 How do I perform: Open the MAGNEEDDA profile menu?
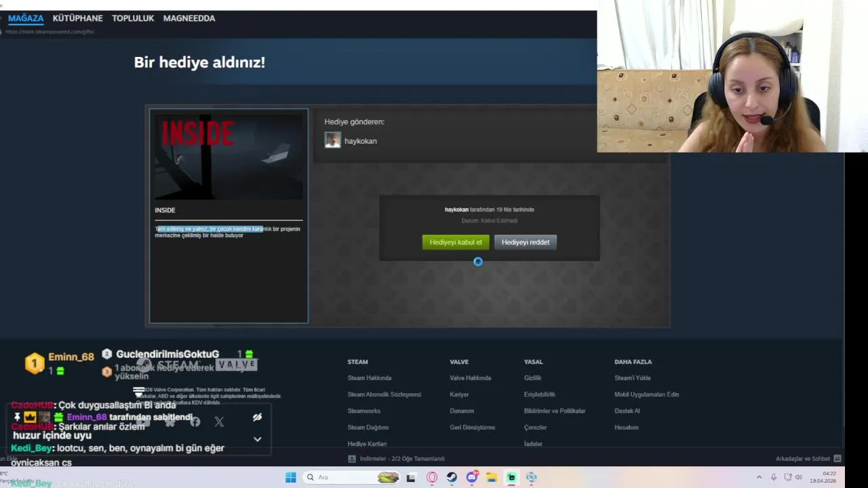[x=189, y=18]
